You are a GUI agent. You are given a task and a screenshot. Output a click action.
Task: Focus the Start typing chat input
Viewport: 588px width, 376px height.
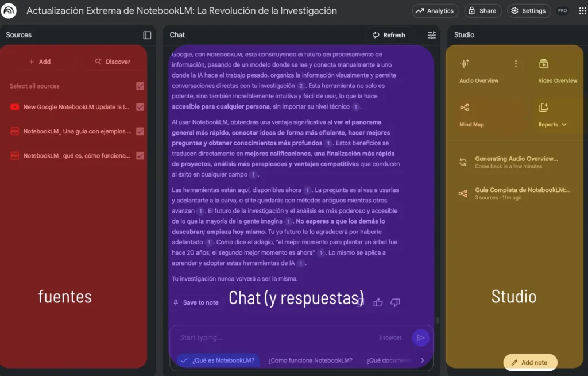(x=276, y=337)
